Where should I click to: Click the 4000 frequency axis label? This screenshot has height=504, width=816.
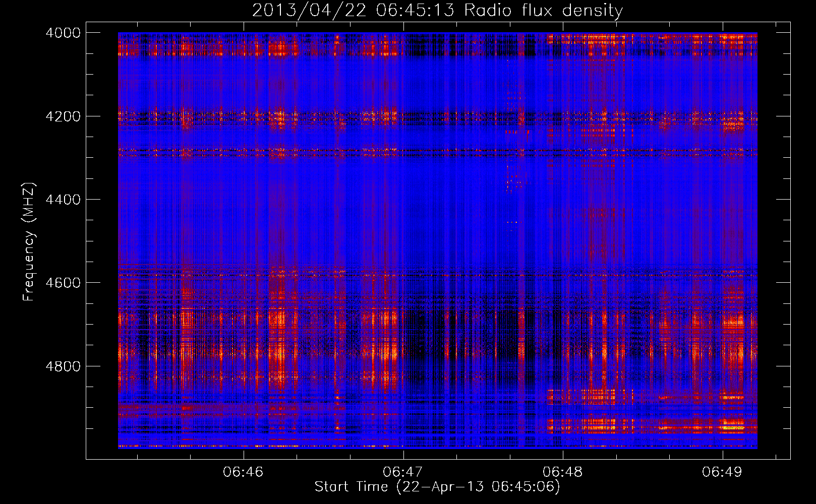63,33
